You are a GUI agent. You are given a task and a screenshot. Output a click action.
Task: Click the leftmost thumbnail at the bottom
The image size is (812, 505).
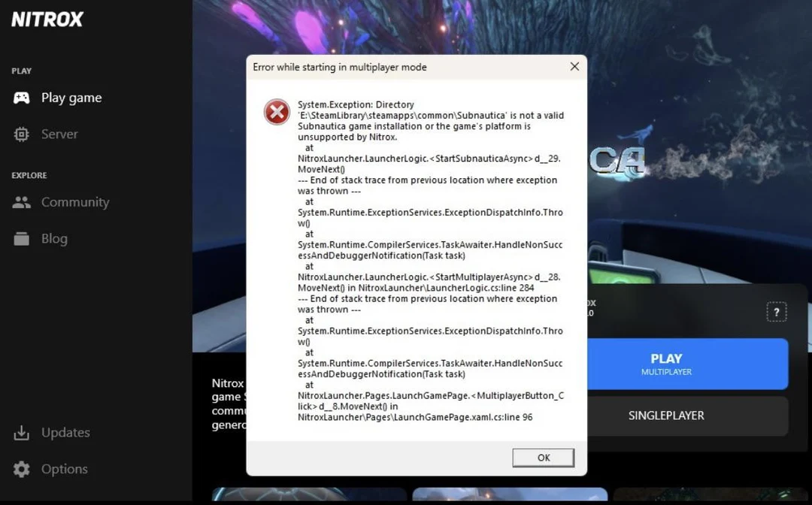tap(308, 496)
